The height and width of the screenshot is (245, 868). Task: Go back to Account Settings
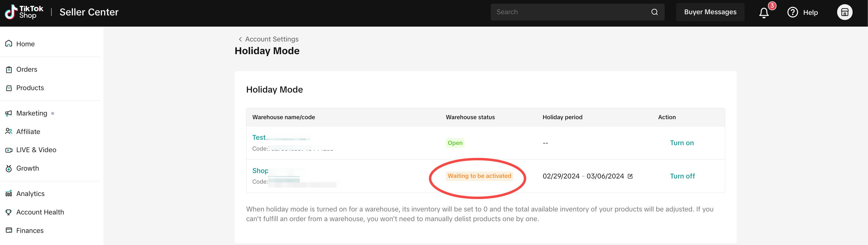[268, 39]
